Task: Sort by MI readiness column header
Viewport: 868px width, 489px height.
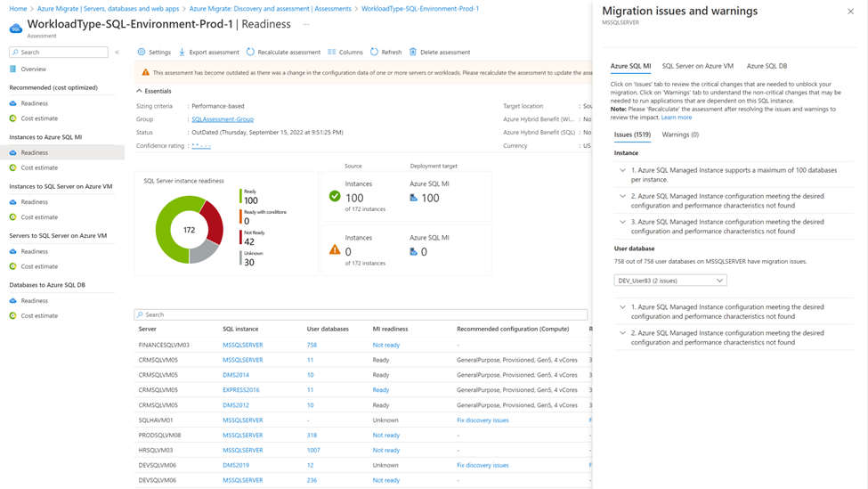Action: tap(390, 329)
